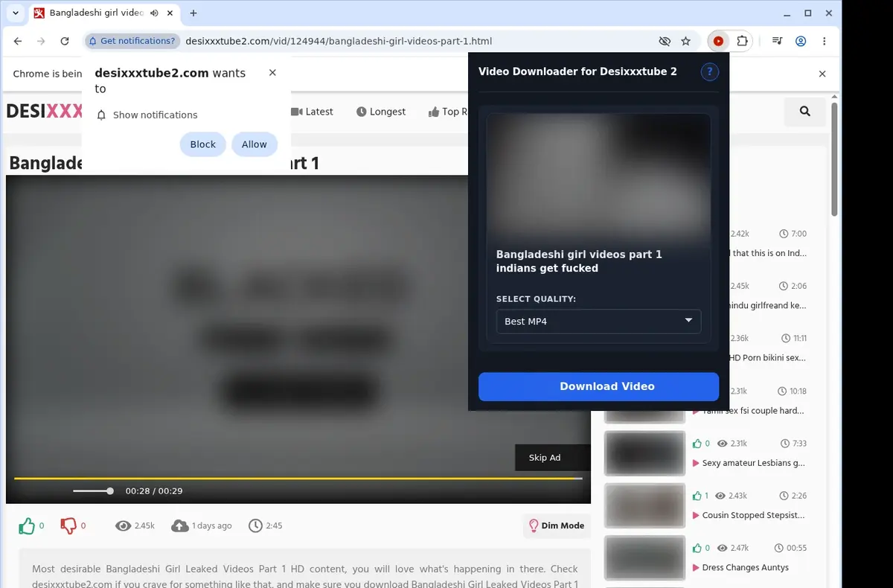Viewport: 893px width, 588px height.
Task: Click the Download Video button
Action: (x=598, y=387)
